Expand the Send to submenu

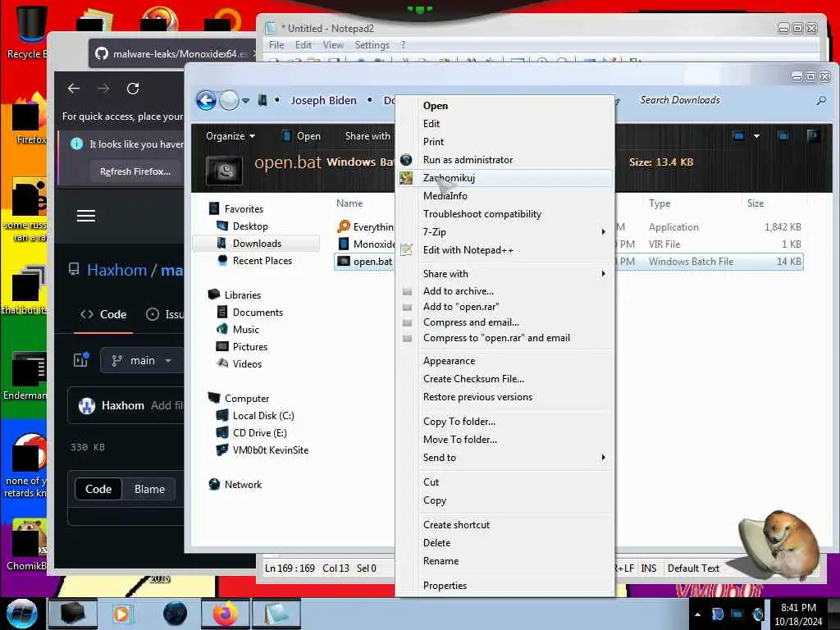[x=505, y=458]
